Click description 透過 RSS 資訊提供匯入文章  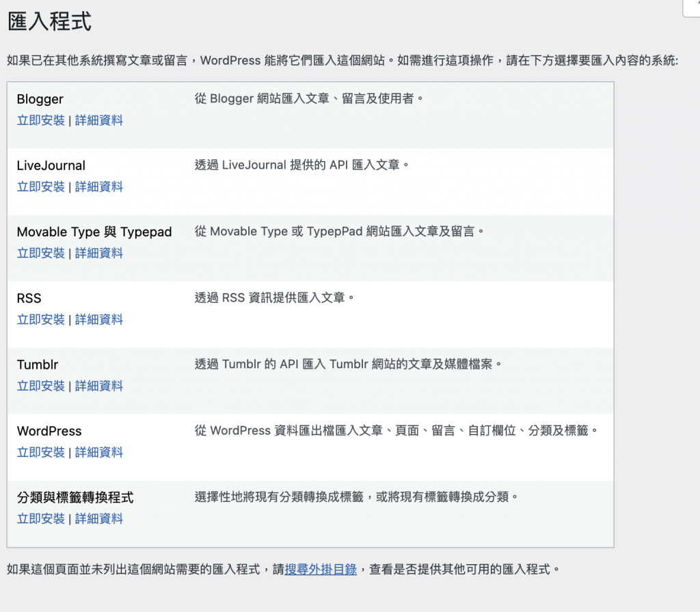pos(275,298)
